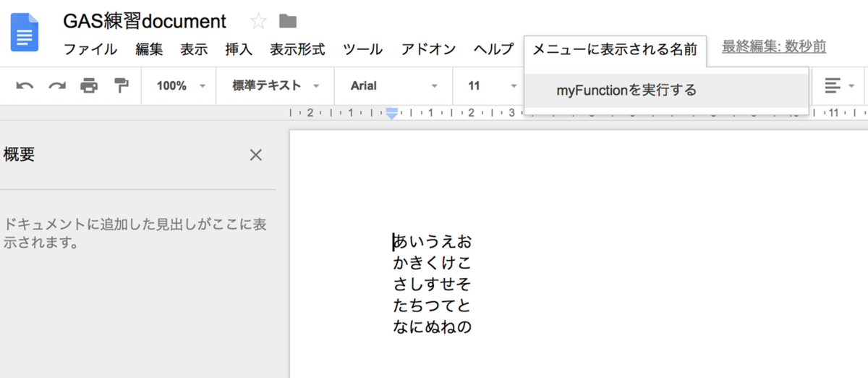868x378 pixels.
Task: Open the ツール menu
Action: (x=363, y=49)
